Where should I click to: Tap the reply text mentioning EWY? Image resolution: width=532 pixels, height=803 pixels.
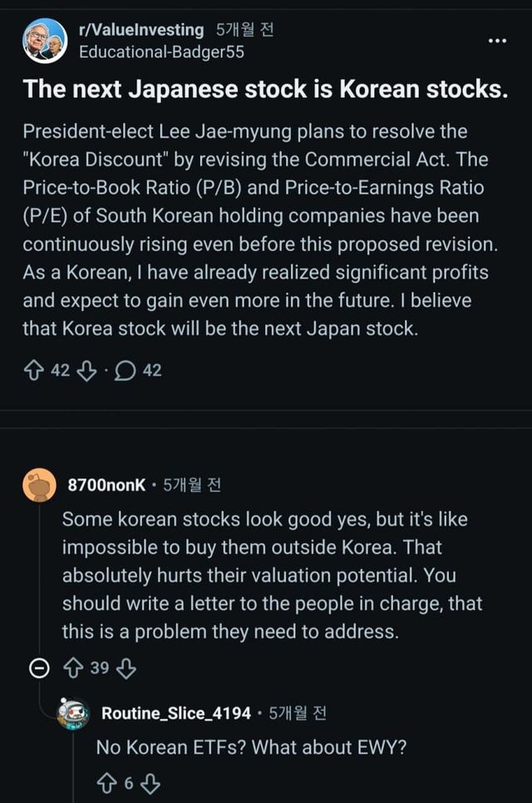coord(251,746)
